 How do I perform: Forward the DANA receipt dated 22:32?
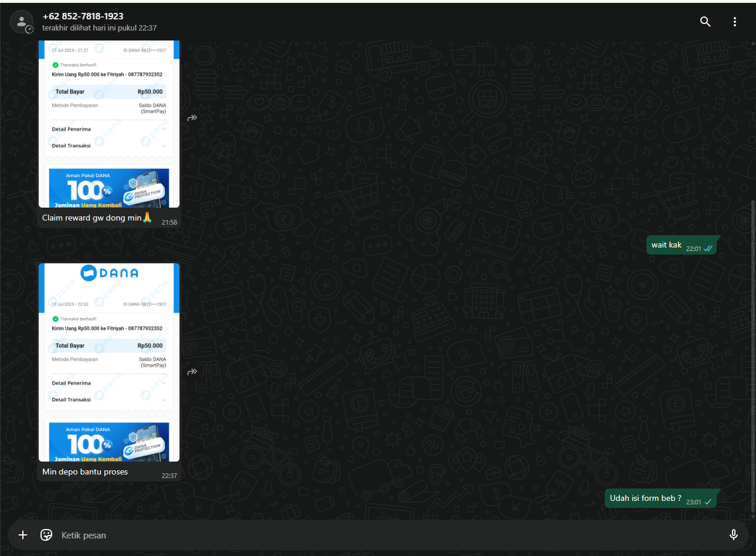192,372
